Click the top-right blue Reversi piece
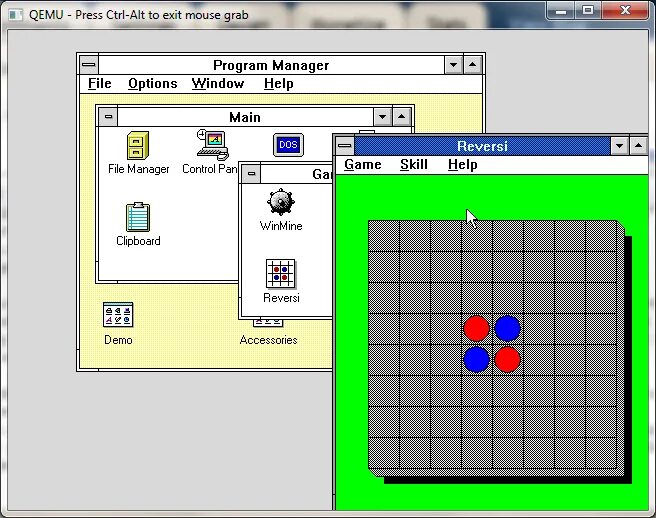656x518 pixels. pyautogui.click(x=507, y=328)
